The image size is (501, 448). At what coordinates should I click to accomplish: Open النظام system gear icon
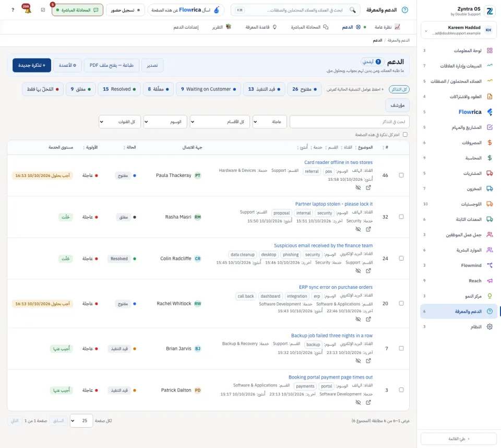click(490, 326)
